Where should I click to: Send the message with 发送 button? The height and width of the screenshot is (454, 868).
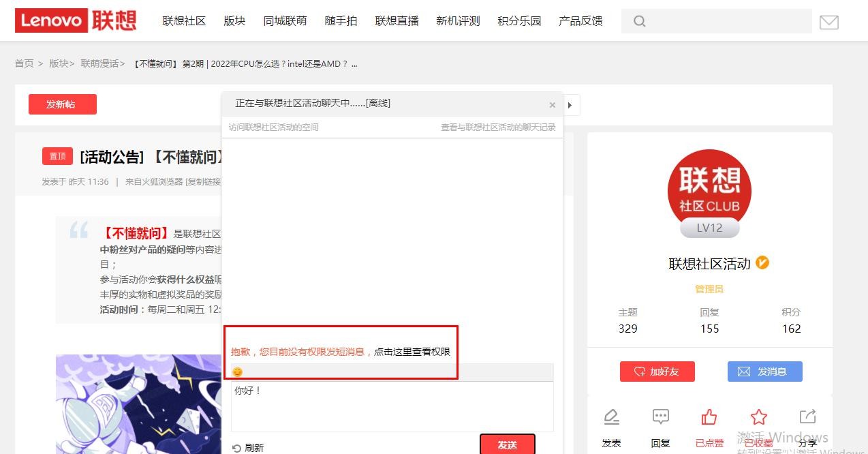508,444
